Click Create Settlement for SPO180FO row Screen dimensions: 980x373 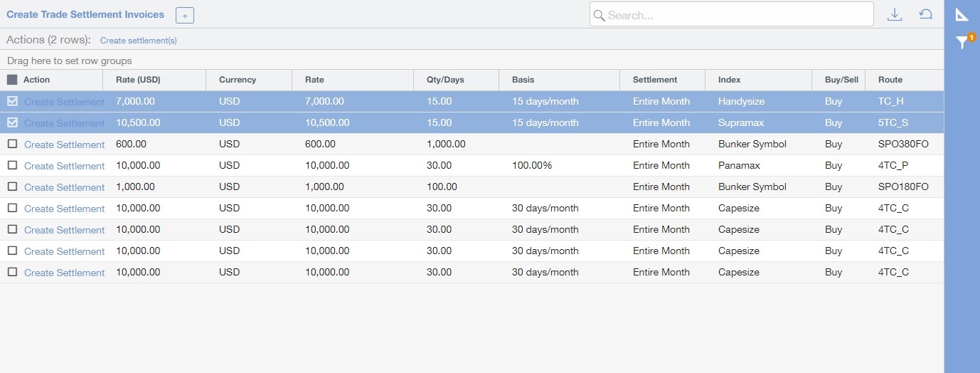click(x=64, y=187)
